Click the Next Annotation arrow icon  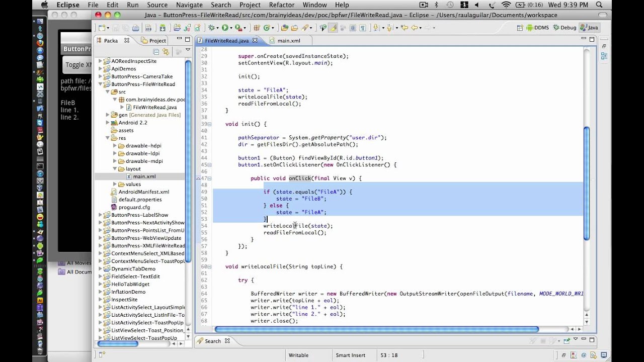pyautogui.click(x=376, y=28)
